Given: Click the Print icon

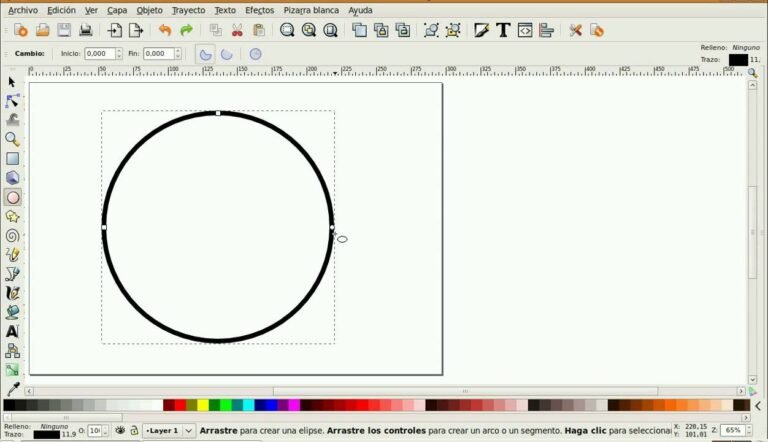Looking at the screenshot, I should coord(86,30).
